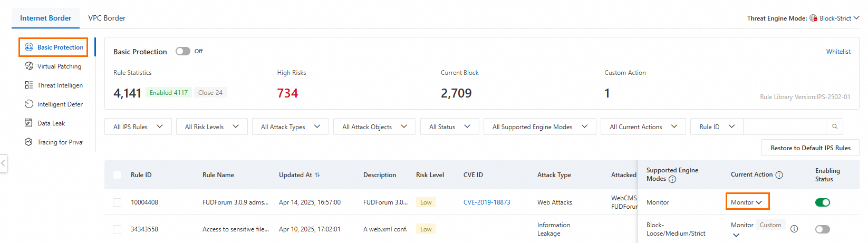Tick the select-all header checkbox

click(x=117, y=175)
